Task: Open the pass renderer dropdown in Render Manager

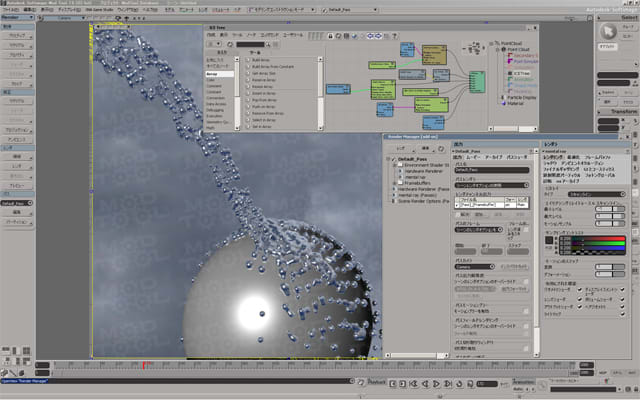Action: click(x=492, y=185)
